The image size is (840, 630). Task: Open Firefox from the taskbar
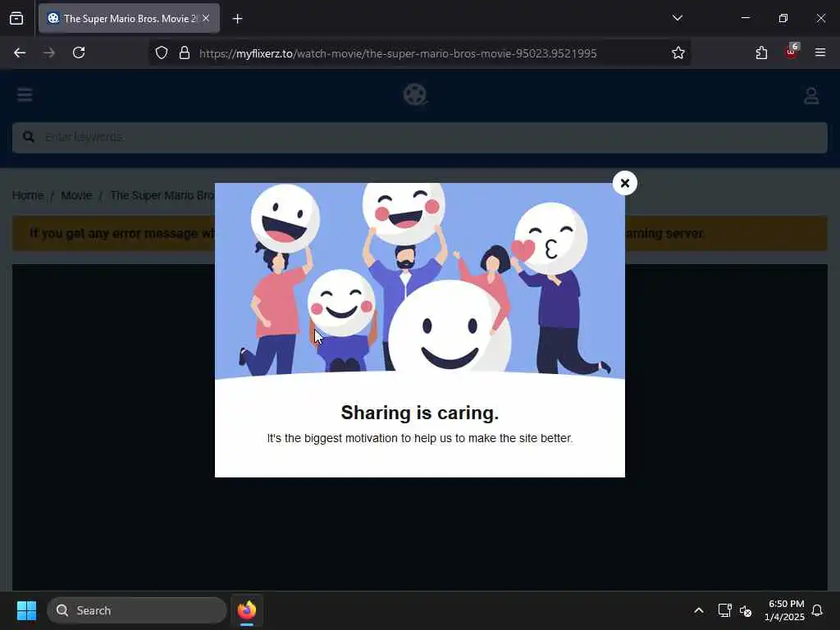[247, 610]
